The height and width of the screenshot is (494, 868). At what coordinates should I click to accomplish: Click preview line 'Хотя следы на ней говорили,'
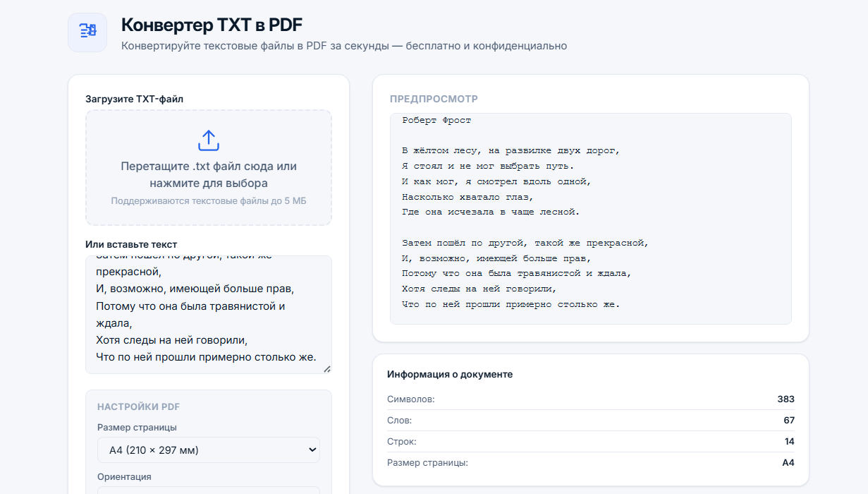click(x=479, y=289)
